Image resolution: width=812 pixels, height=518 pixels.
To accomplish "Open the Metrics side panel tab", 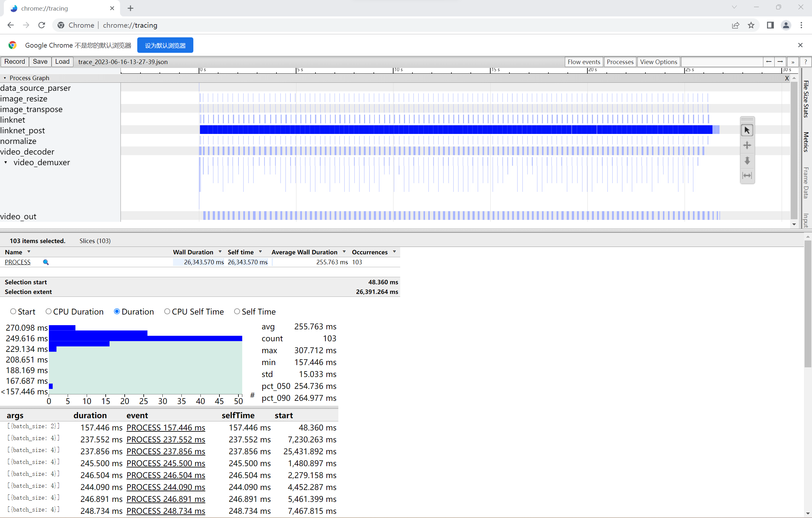I will point(806,142).
